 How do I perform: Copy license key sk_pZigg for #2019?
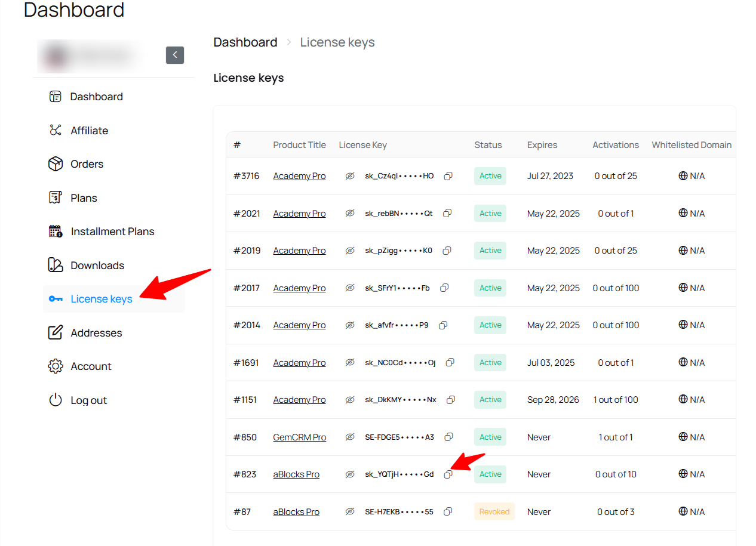[x=447, y=251]
